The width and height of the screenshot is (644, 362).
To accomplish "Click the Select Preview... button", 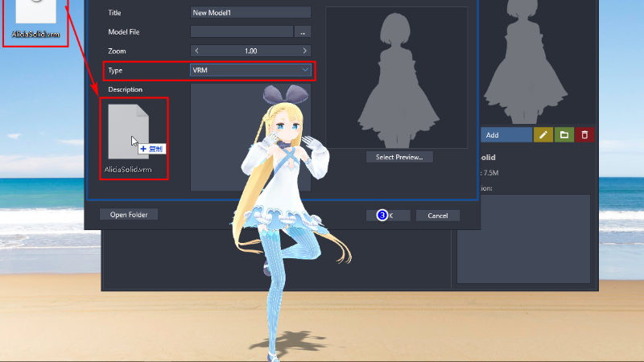I will pos(399,157).
